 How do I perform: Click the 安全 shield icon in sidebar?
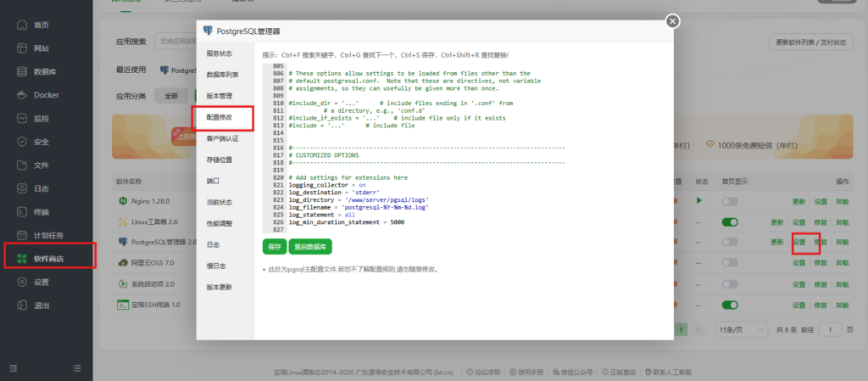click(x=21, y=142)
